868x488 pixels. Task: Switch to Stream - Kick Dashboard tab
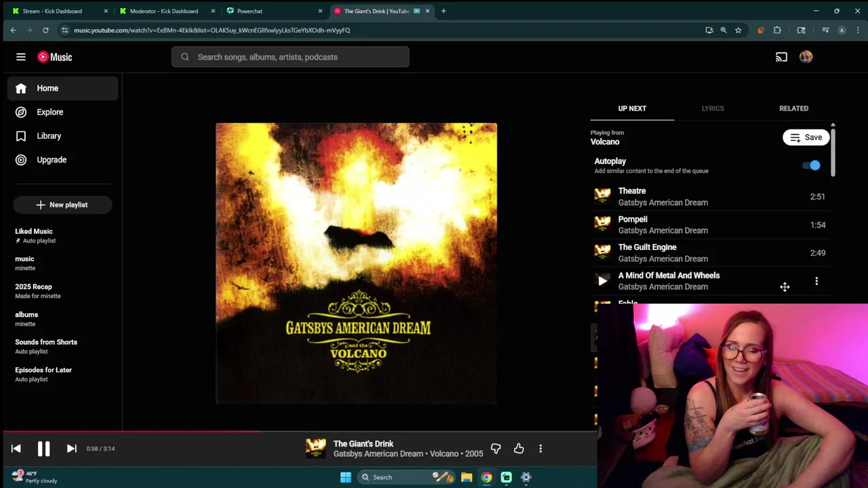(58, 11)
